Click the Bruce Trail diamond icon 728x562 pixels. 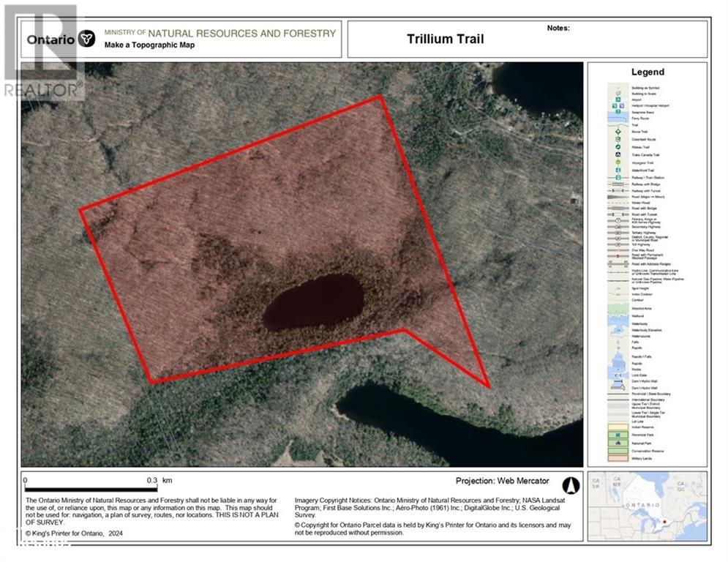618,132
